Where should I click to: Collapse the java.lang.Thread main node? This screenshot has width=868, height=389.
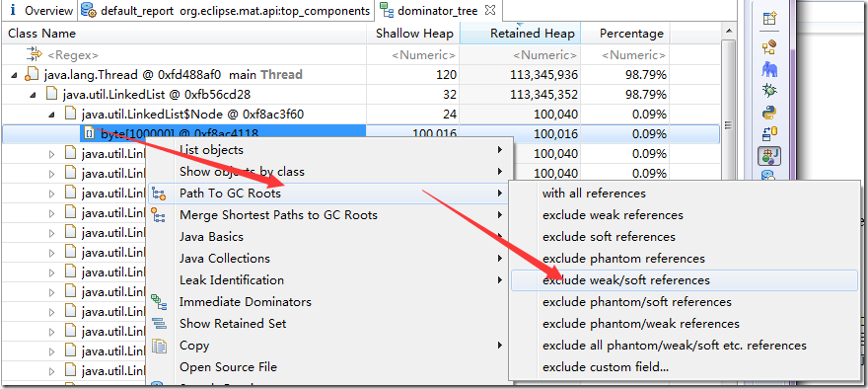pos(15,75)
